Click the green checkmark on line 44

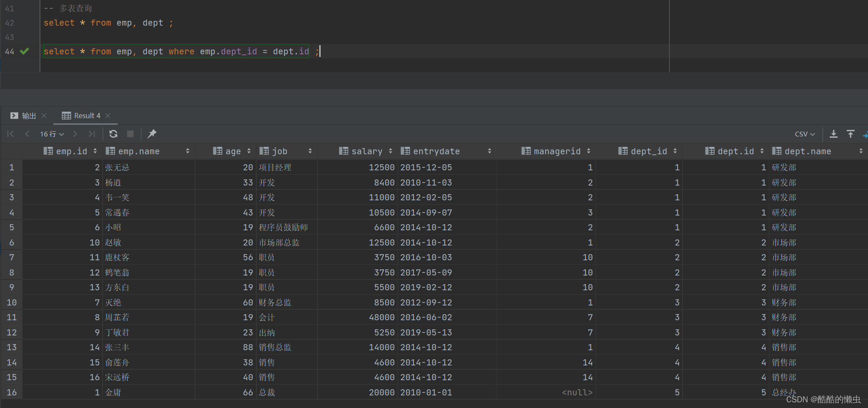point(25,51)
